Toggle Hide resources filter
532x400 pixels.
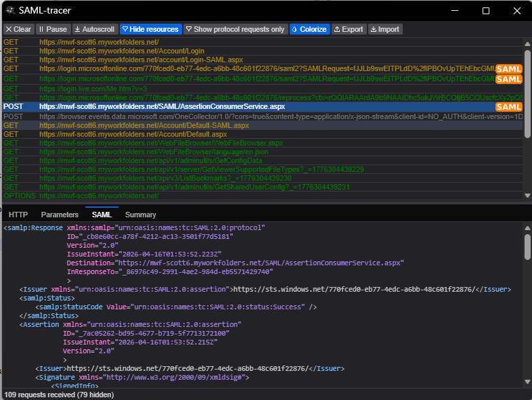click(x=150, y=29)
